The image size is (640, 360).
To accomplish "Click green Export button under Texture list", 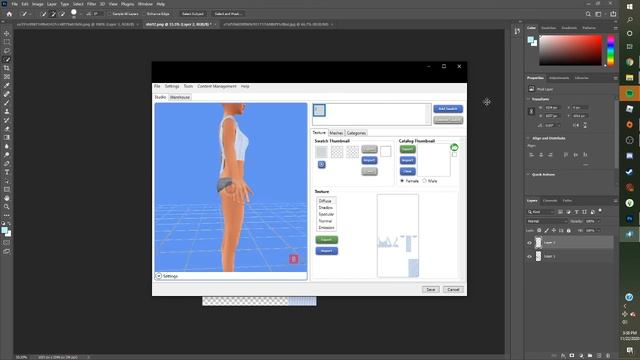I will [x=327, y=240].
